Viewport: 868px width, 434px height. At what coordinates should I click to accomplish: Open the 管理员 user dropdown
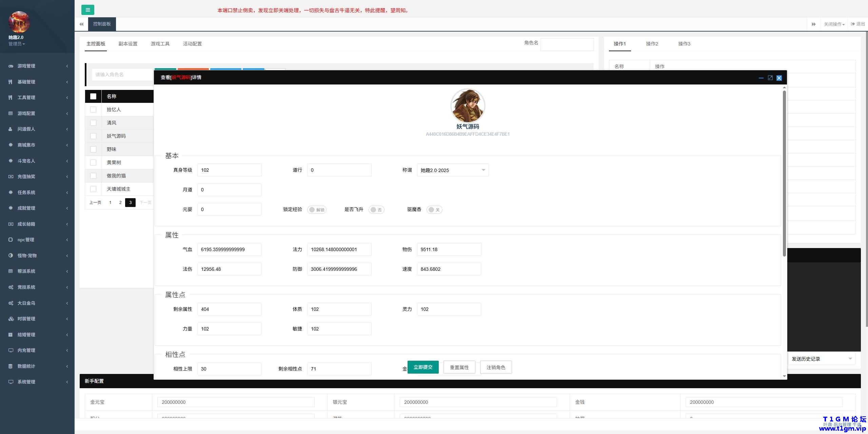[x=17, y=44]
